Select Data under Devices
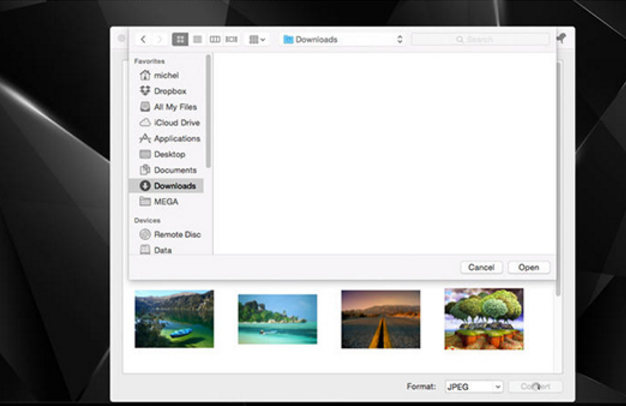This screenshot has width=626, height=406. tap(166, 250)
